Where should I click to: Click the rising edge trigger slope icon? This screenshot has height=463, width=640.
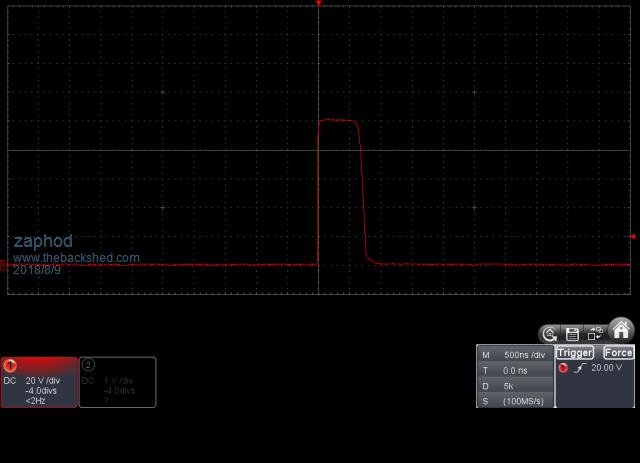click(x=578, y=368)
